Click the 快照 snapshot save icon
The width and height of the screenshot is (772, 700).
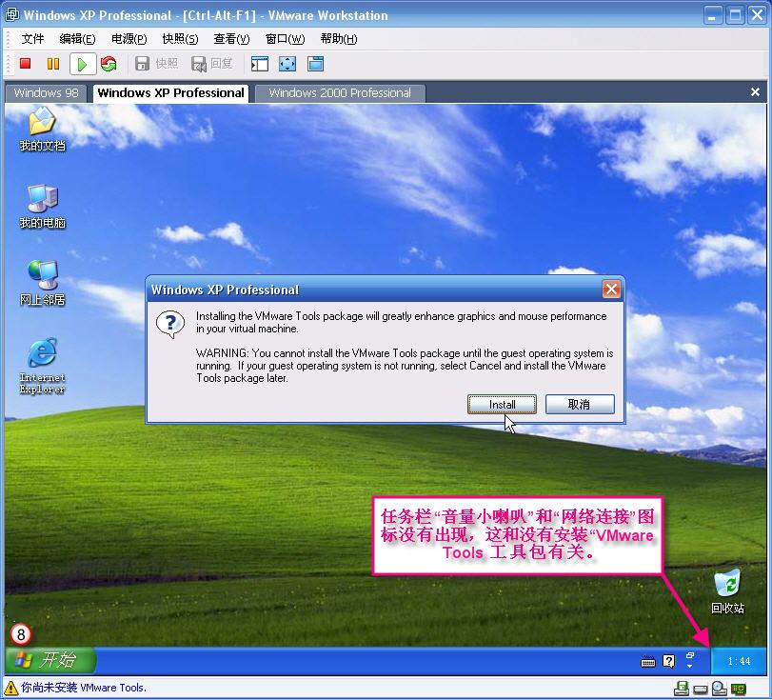(x=142, y=64)
